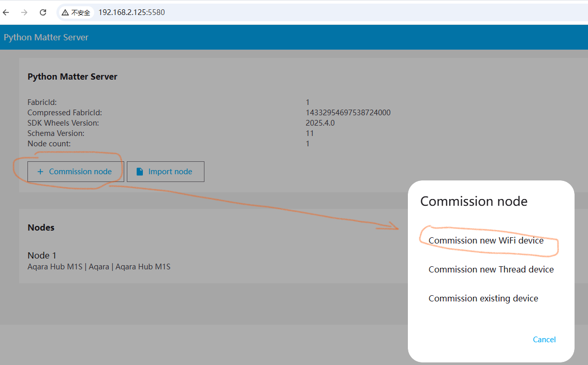Click the browser forward arrow
This screenshot has width=588, height=365.
(24, 12)
